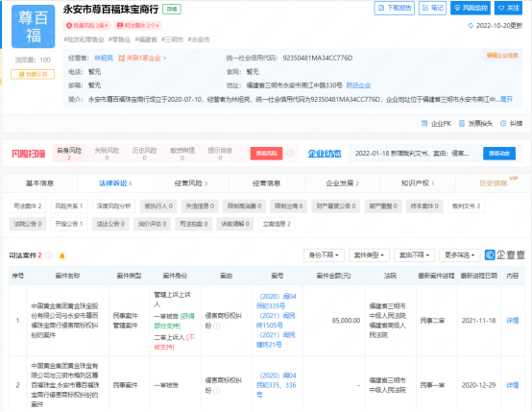Select the 深度风险分析 sub-tab
The height and width of the screenshot is (412, 532).
pos(113,206)
